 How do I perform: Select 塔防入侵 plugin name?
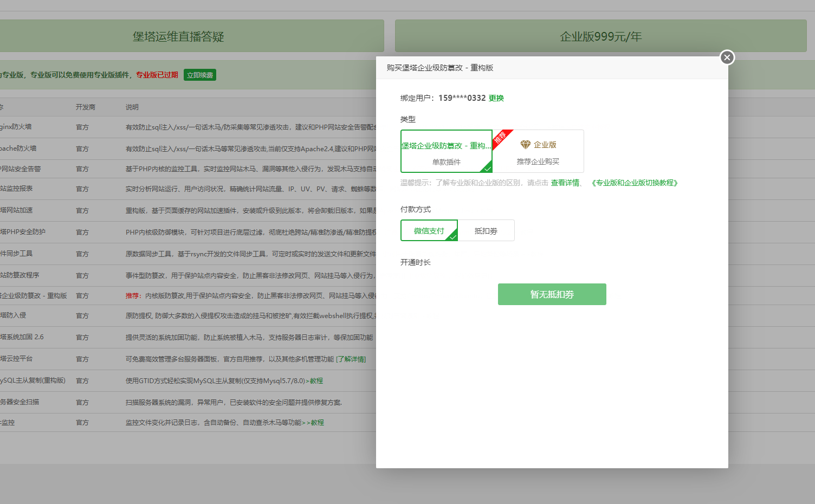tap(13, 315)
